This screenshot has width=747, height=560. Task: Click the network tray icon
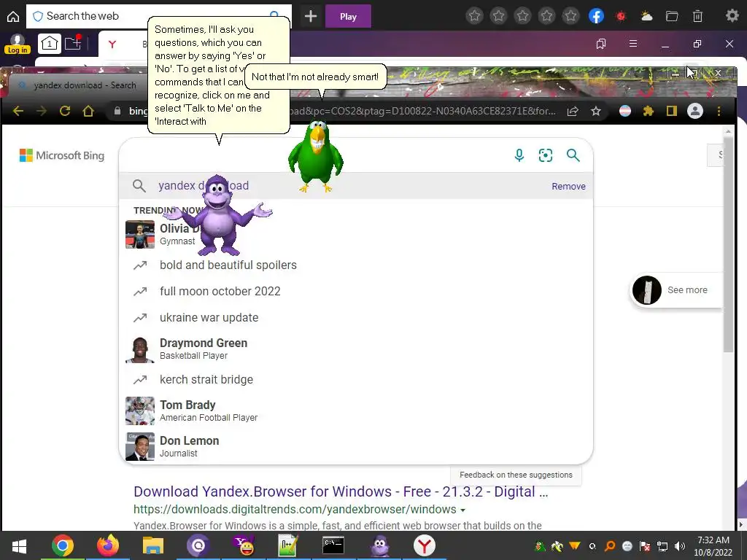click(x=662, y=546)
